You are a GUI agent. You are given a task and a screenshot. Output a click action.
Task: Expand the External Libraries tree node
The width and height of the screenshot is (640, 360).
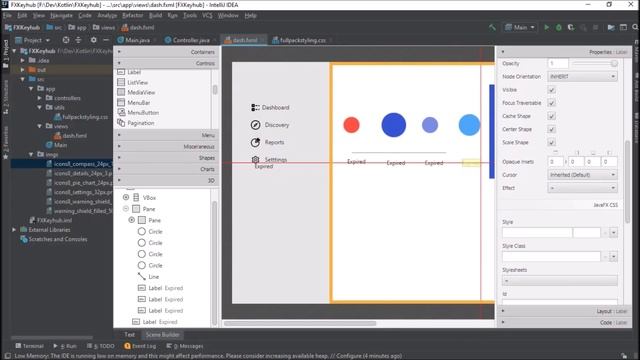[x=14, y=230]
